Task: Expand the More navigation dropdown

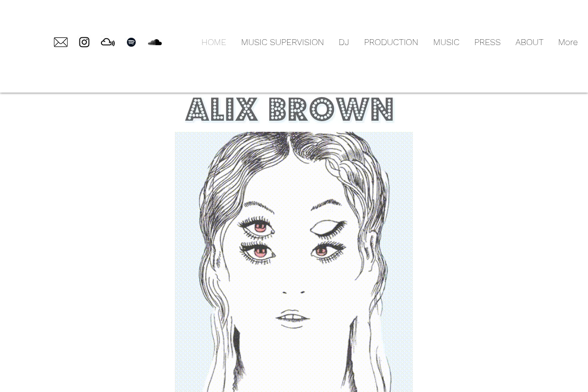Action: pyautogui.click(x=568, y=42)
